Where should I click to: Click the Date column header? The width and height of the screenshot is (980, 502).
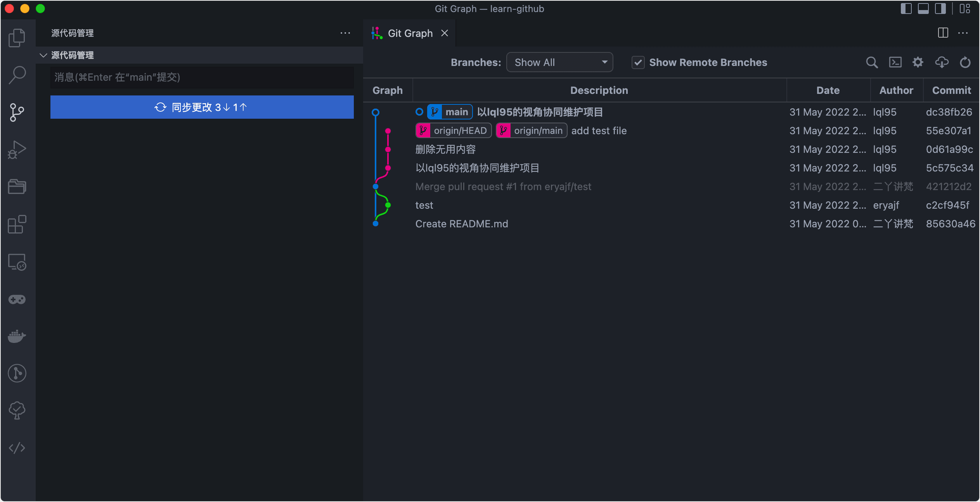tap(828, 90)
